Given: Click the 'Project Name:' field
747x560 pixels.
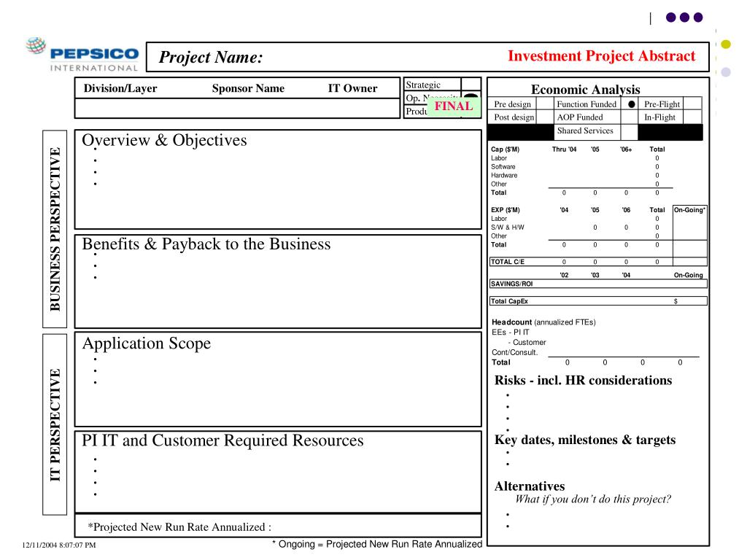Looking at the screenshot, I should (x=427, y=57).
